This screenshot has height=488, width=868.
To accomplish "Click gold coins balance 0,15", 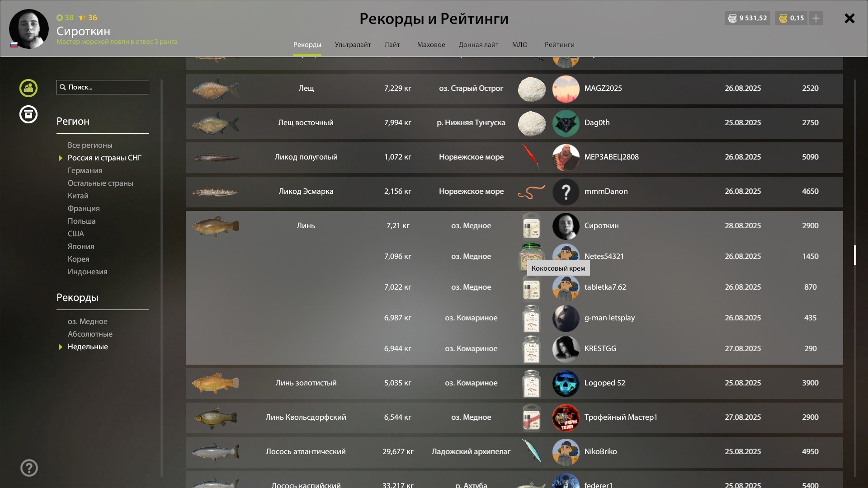I will pos(792,18).
